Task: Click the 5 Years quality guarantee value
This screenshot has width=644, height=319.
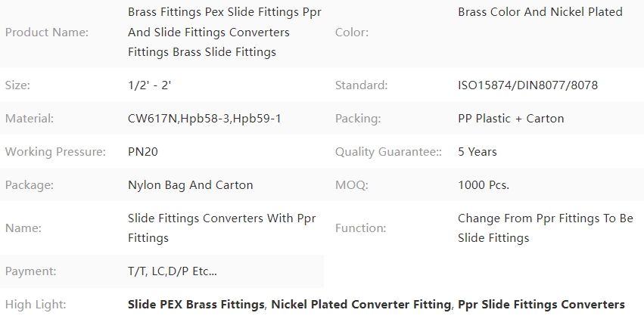Action: click(478, 152)
